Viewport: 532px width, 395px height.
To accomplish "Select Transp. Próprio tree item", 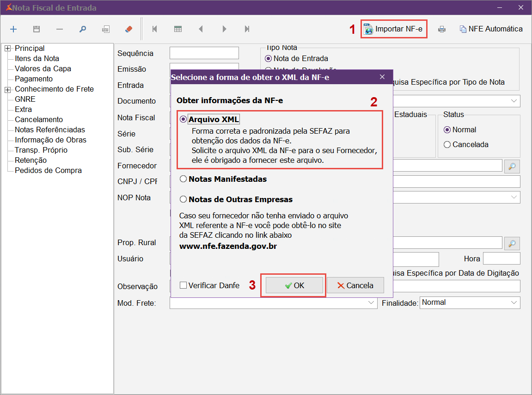I will 42,150.
